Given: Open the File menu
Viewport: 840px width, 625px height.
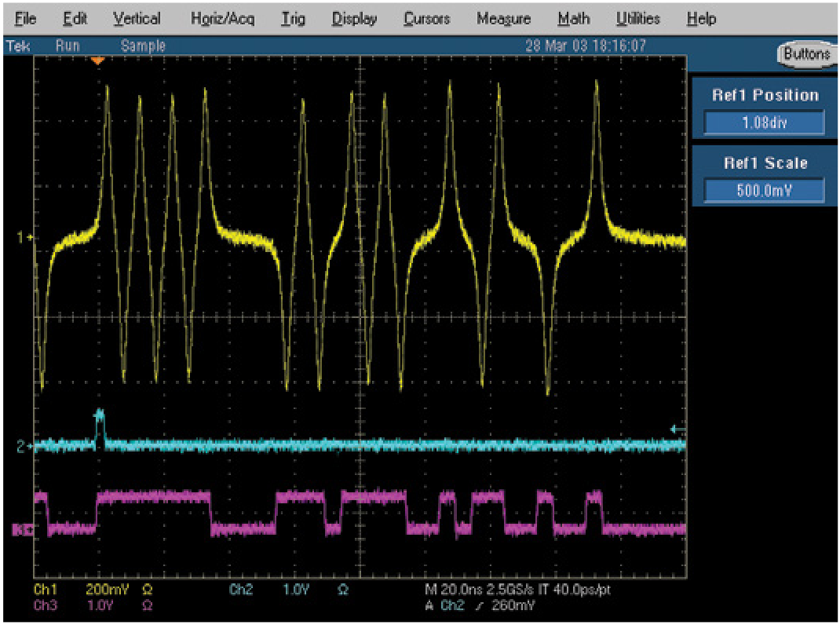Looking at the screenshot, I should coord(25,19).
